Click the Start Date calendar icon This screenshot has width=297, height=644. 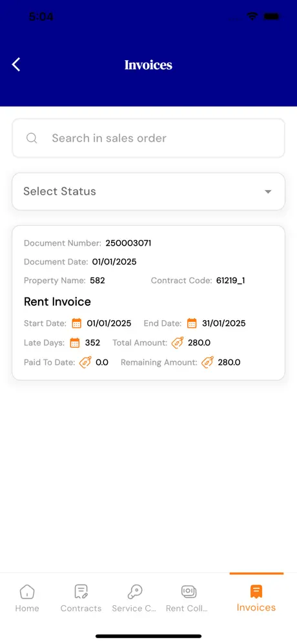tap(76, 323)
